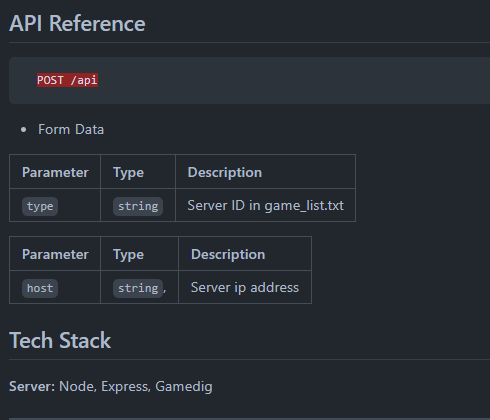Screen dimensions: 490x420
Task: Click 'Server ID in game_list.txt' description
Action: point(265,205)
